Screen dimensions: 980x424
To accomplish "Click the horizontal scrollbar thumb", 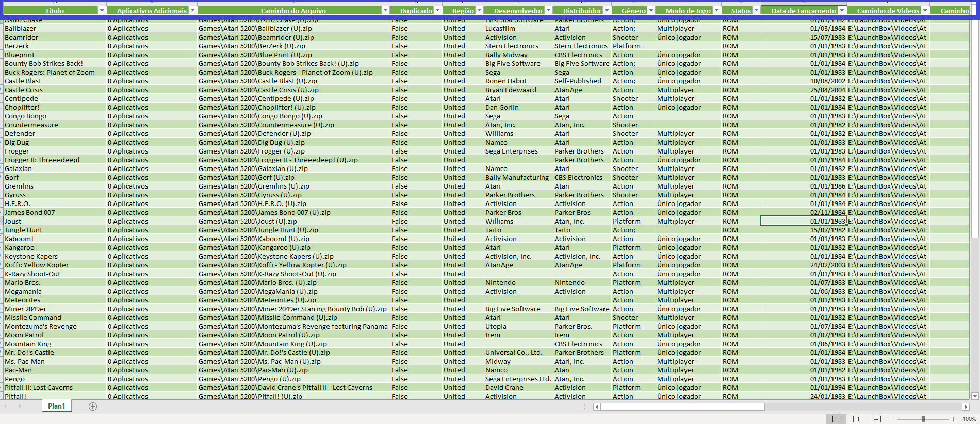I will [x=682, y=406].
